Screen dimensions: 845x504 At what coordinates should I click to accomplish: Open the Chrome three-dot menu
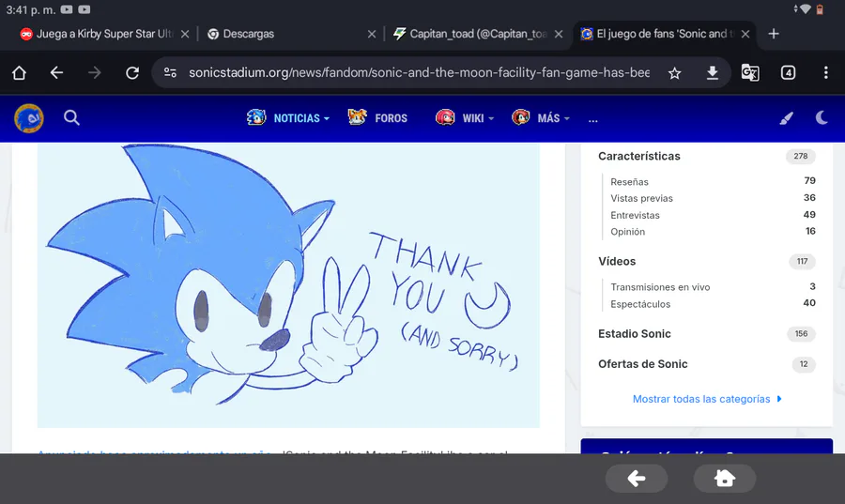pyautogui.click(x=825, y=72)
